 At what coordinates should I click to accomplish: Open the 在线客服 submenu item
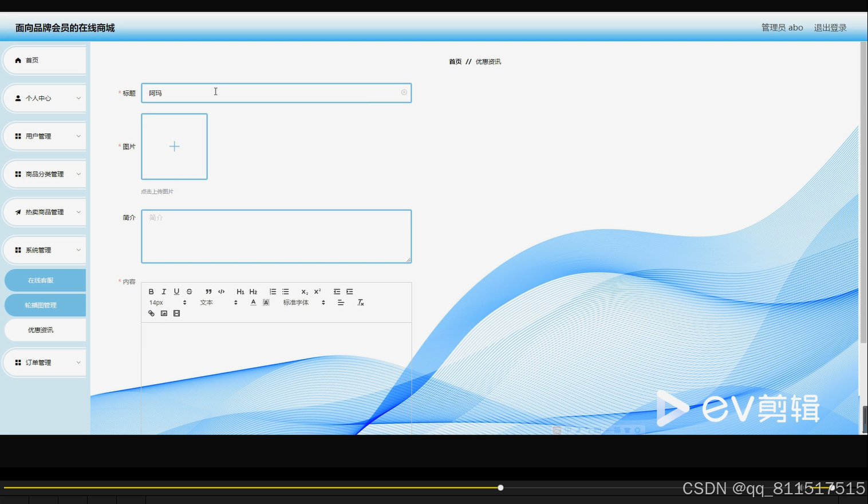click(x=45, y=281)
